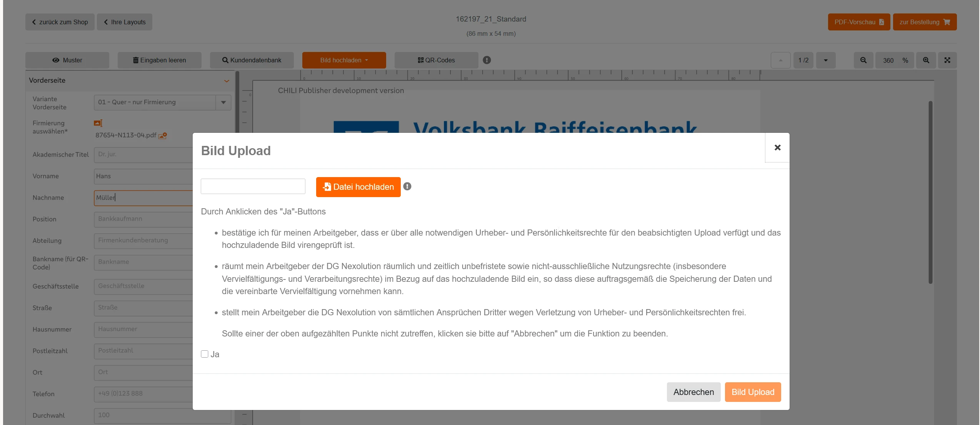980x425 pixels.
Task: Click the Datei hochladen button
Action: click(358, 187)
